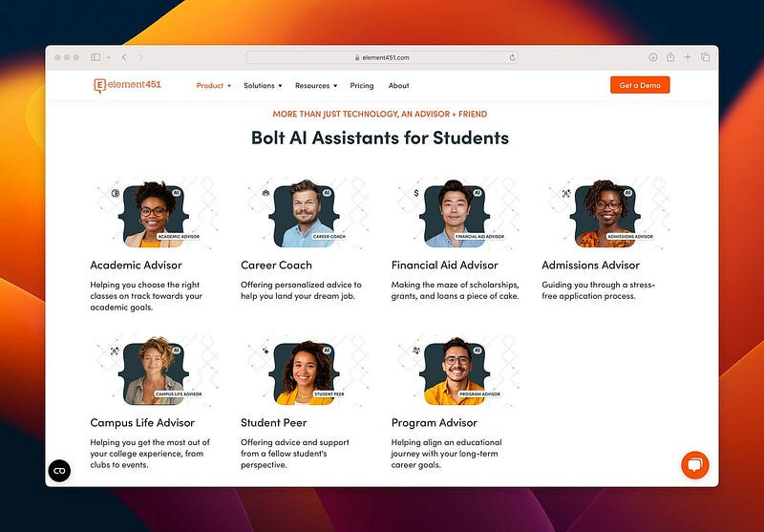Open Safari downloads icon
The height and width of the screenshot is (532, 764).
coord(653,57)
